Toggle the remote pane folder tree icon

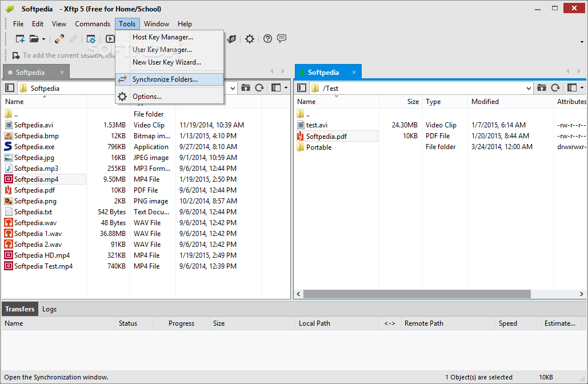(x=302, y=88)
